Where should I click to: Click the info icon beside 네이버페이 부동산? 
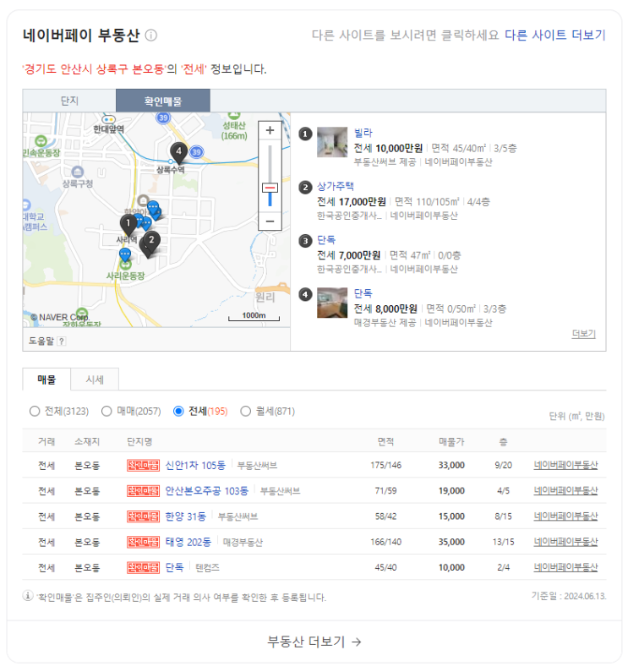150,36
